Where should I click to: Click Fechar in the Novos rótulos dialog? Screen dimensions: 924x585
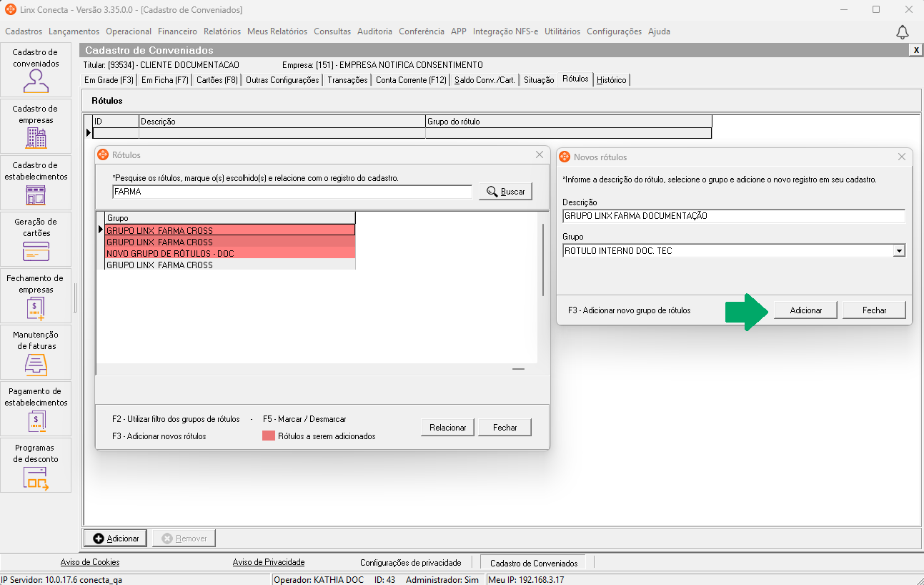[875, 310]
